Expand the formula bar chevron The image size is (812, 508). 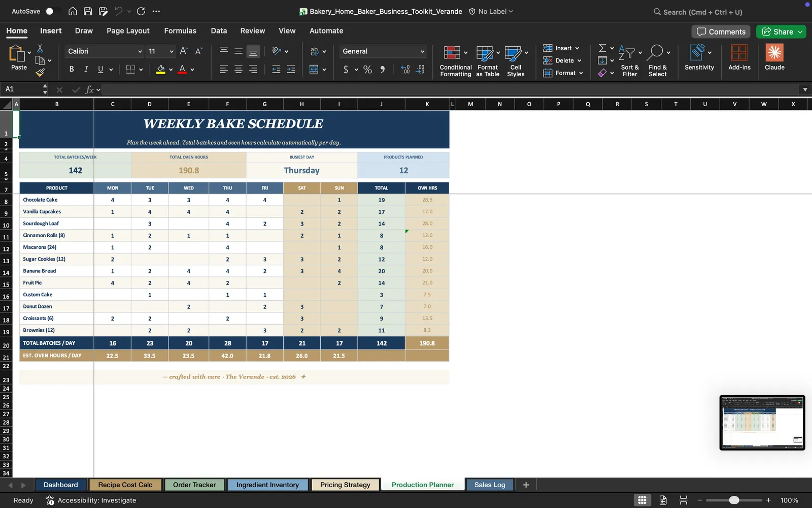click(x=805, y=89)
